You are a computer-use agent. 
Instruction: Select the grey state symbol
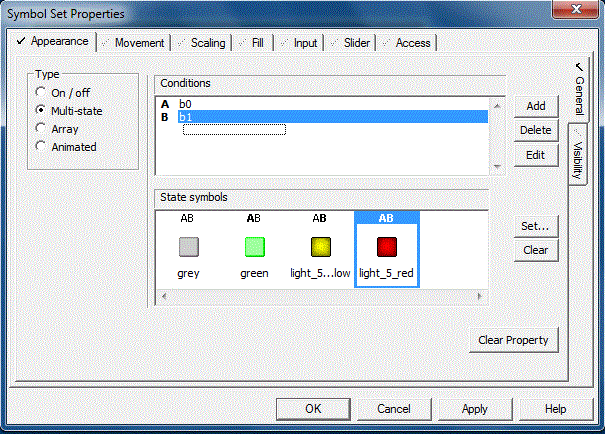[x=188, y=248]
